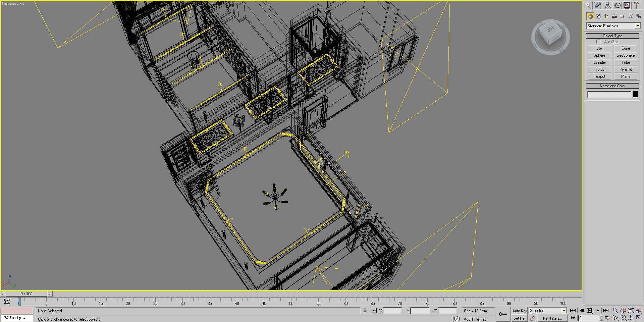Toggle Set Key mode
Screen dimensions: 644x322
pos(520,318)
